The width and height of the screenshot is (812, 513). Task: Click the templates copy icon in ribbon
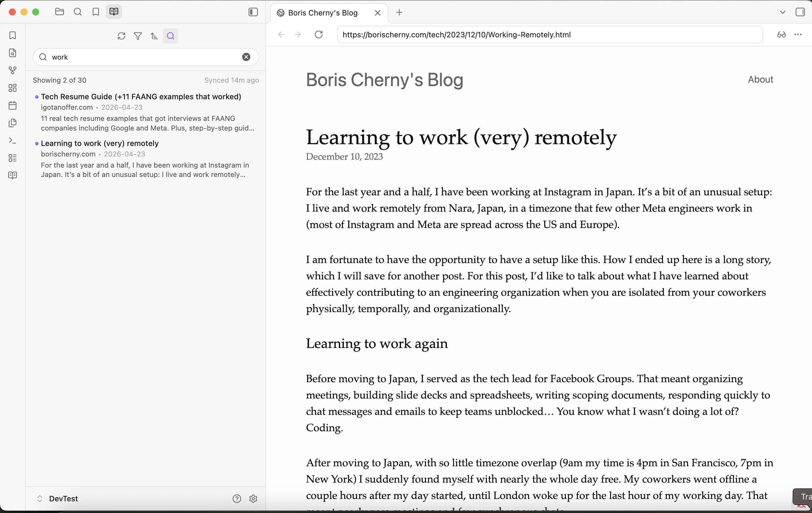click(13, 123)
